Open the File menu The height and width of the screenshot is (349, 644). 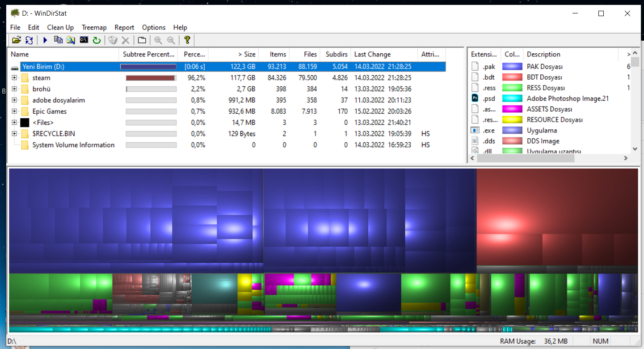tap(15, 27)
